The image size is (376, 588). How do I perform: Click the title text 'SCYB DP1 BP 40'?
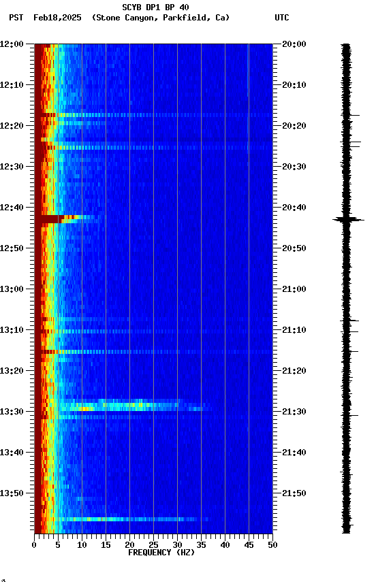(155, 7)
